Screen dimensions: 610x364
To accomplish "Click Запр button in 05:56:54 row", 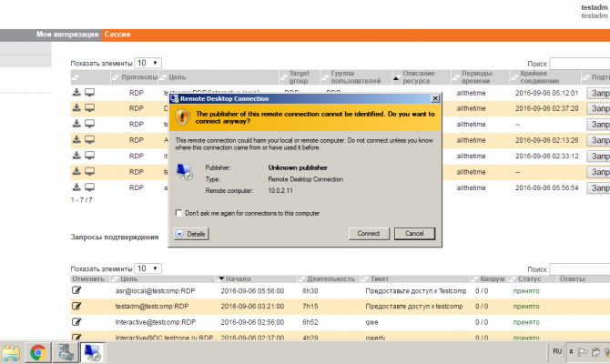I will click(x=598, y=187).
